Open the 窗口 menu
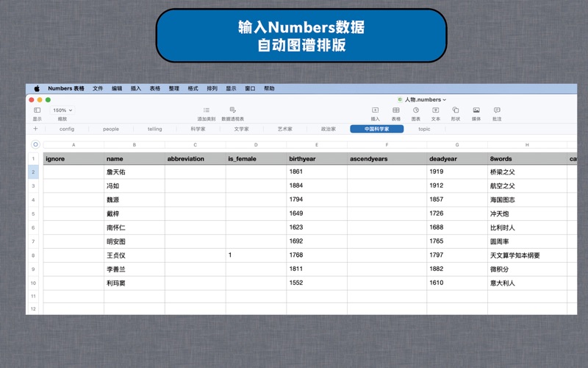This screenshot has height=368, width=588. (250, 88)
